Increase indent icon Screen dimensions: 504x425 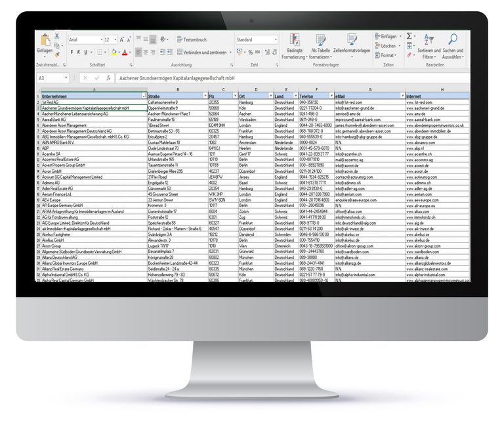(170, 52)
